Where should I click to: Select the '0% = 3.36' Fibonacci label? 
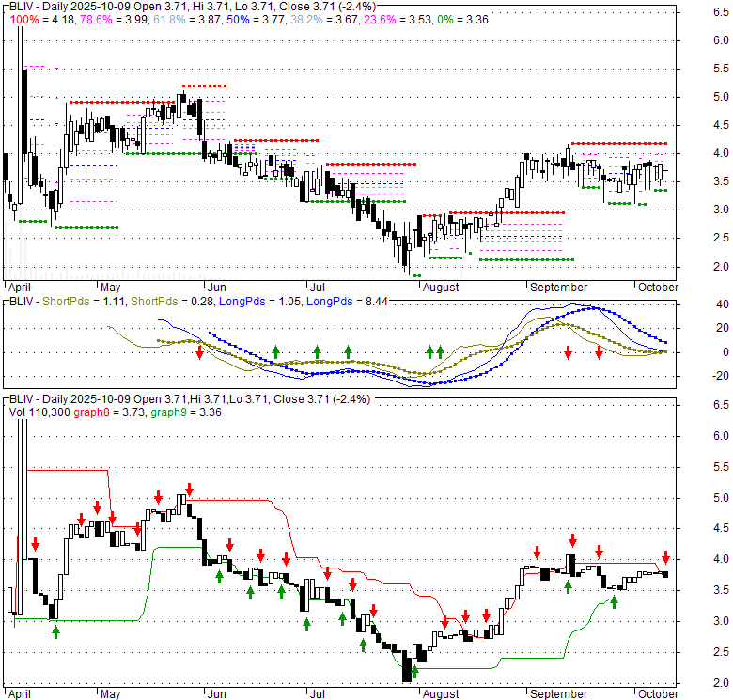click(x=462, y=20)
